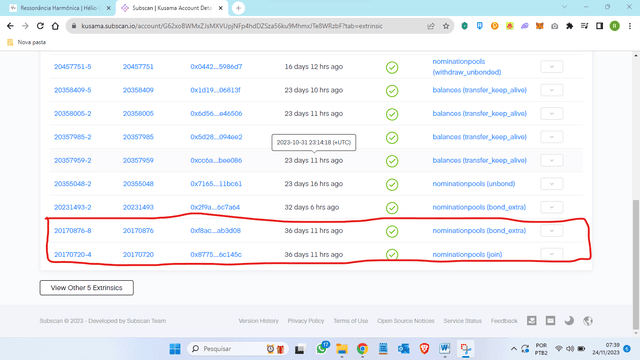Open the camera screenshot extension
The height and width of the screenshot is (360, 640).
click(x=554, y=26)
